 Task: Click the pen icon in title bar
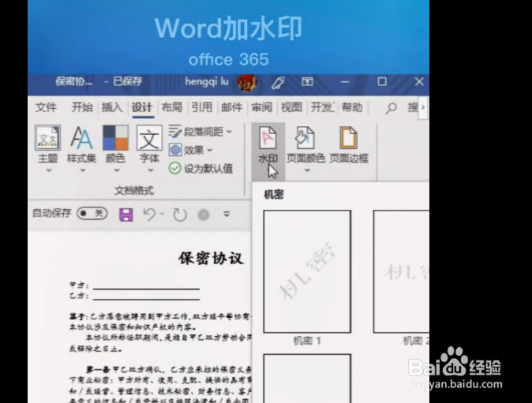pyautogui.click(x=278, y=82)
